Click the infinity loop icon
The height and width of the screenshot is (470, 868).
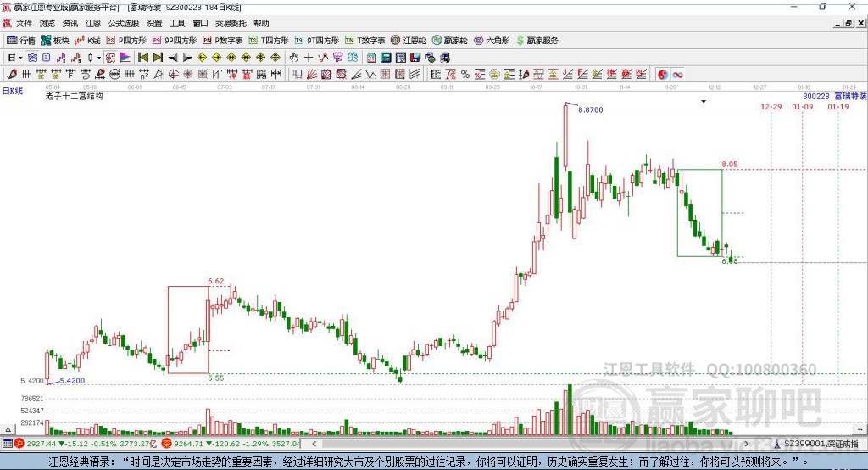coord(677,75)
